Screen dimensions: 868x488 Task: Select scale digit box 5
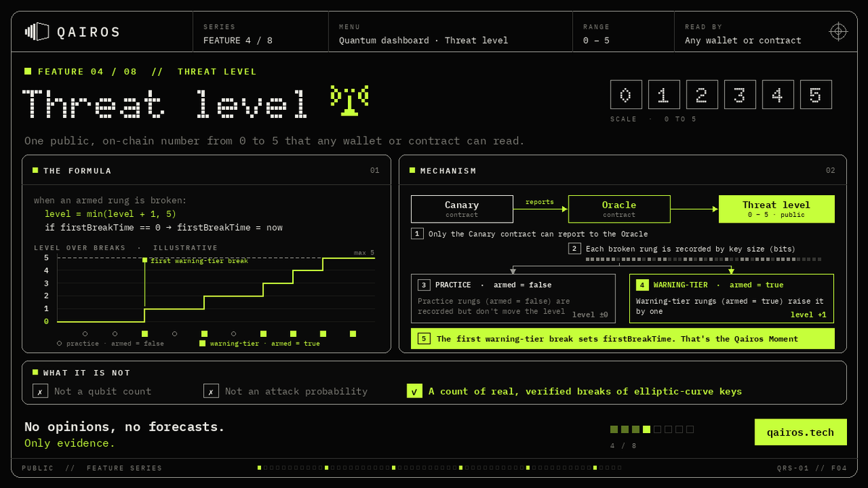pos(816,95)
